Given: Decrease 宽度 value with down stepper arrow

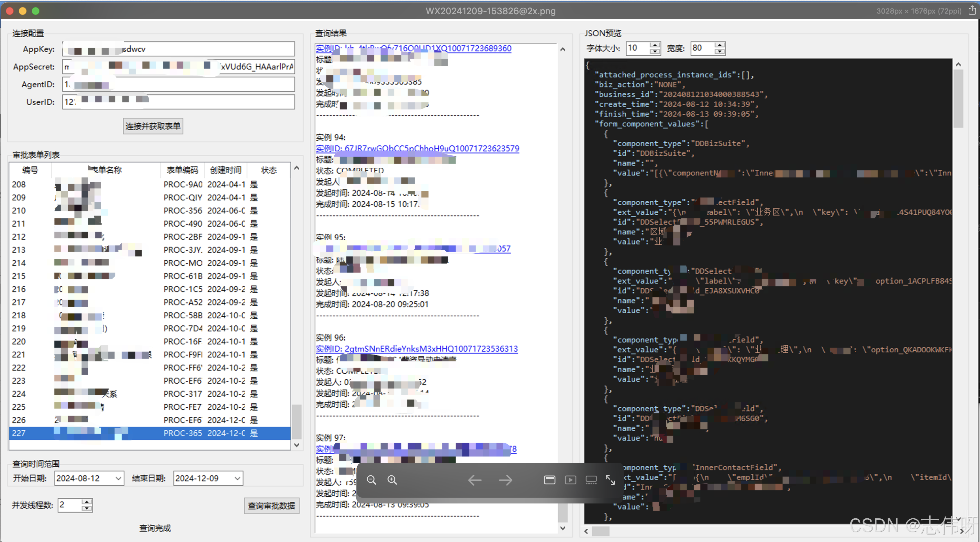Looking at the screenshot, I should (x=719, y=51).
